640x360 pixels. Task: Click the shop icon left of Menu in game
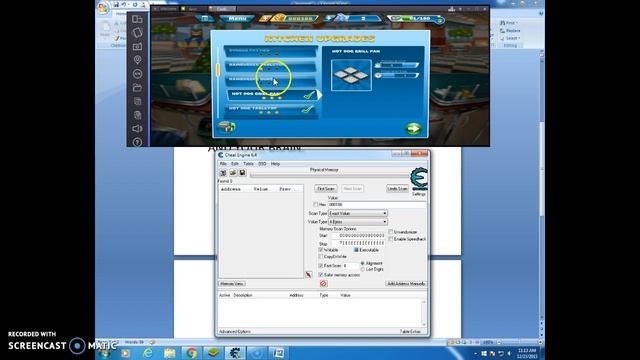(x=205, y=18)
